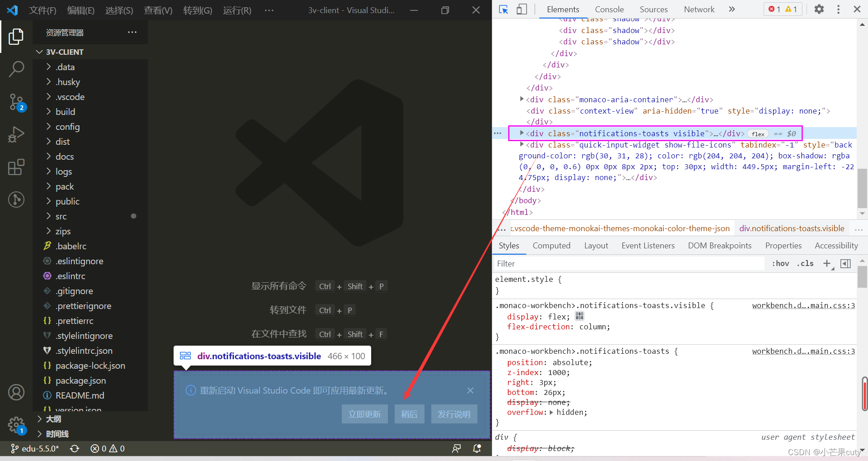Show more DevTools tabs chevron
This screenshot has height=461, width=868.
pos(732,9)
